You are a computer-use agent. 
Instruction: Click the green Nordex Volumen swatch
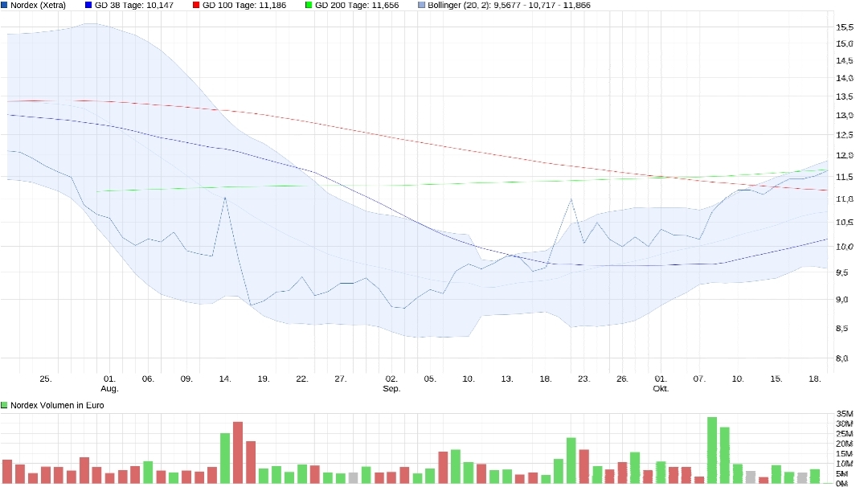(x=5, y=405)
